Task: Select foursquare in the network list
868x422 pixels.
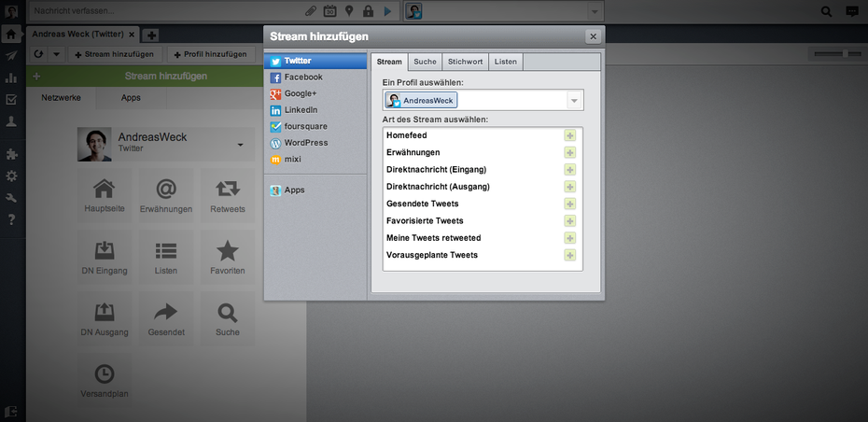Action: point(315,126)
